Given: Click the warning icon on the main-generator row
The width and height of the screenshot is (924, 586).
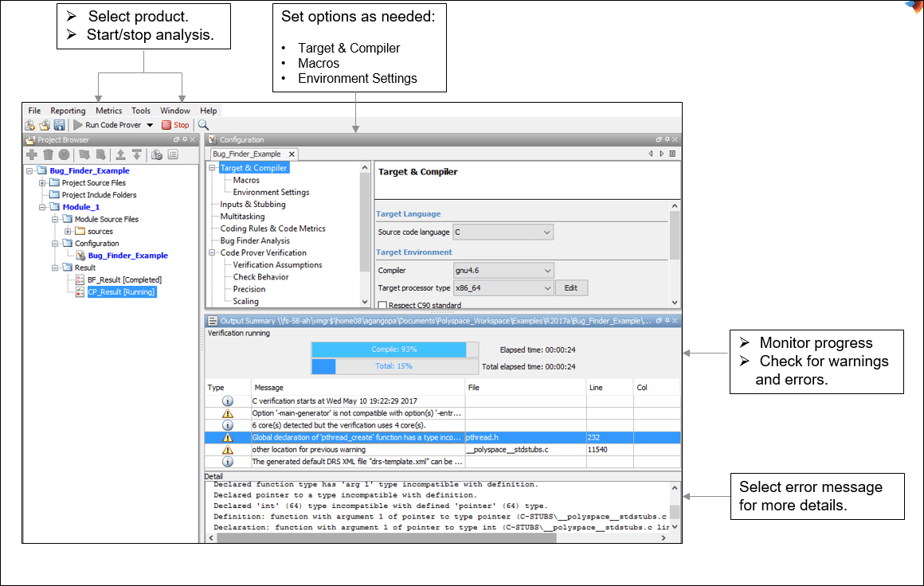Looking at the screenshot, I should point(228,413).
